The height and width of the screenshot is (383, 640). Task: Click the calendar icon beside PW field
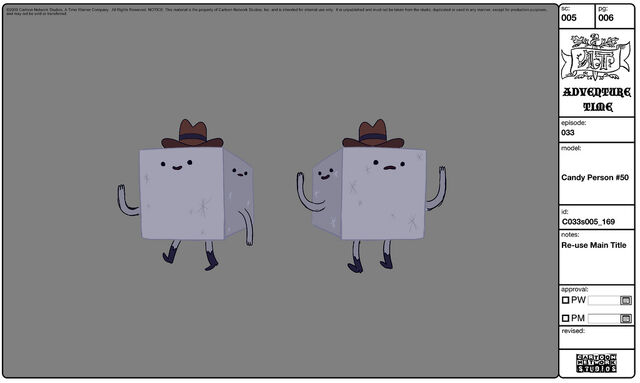[626, 301]
